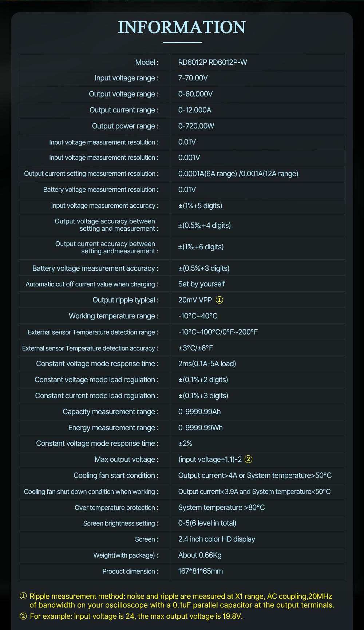Image resolution: width=364 pixels, height=630 pixels.
Task: Click the circled 2 beside the max output voltage formula
Action: (248, 459)
